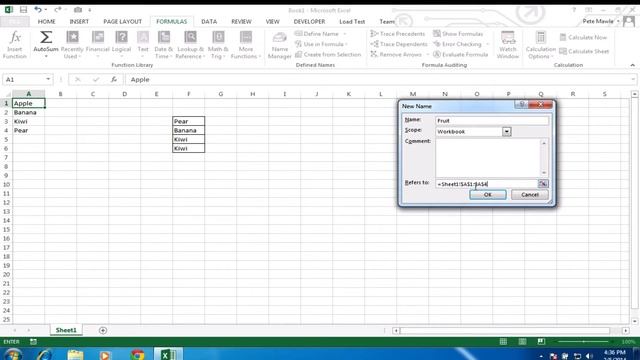Click Cancel in New Name dialog
The width and height of the screenshot is (640, 360).
(530, 195)
